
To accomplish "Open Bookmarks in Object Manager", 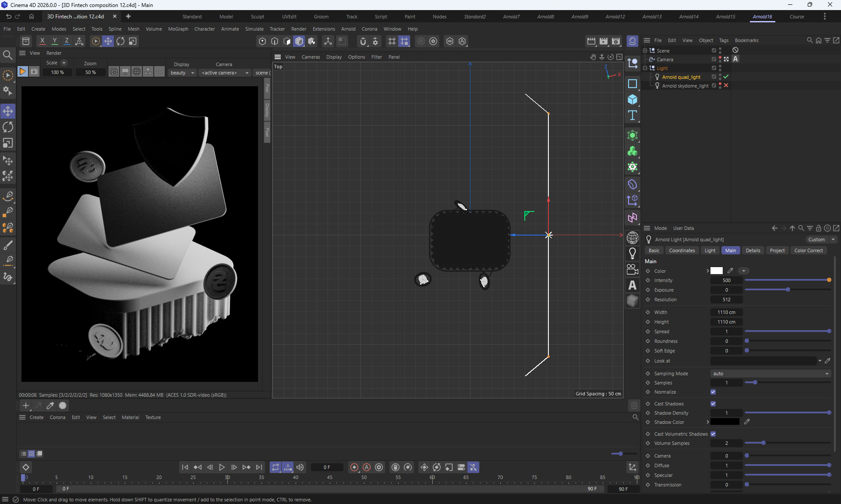I will tap(746, 40).
